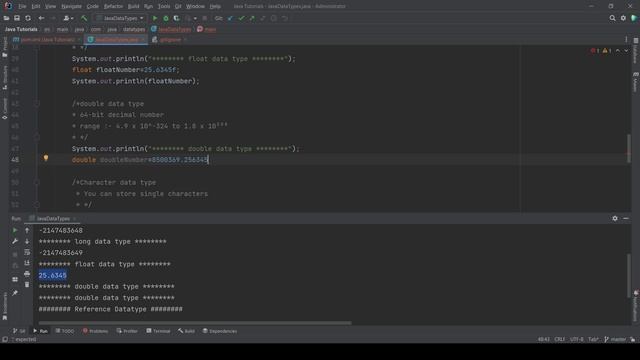640x360 pixels.
Task: Open the TODO tool window
Action: pyautogui.click(x=65, y=331)
